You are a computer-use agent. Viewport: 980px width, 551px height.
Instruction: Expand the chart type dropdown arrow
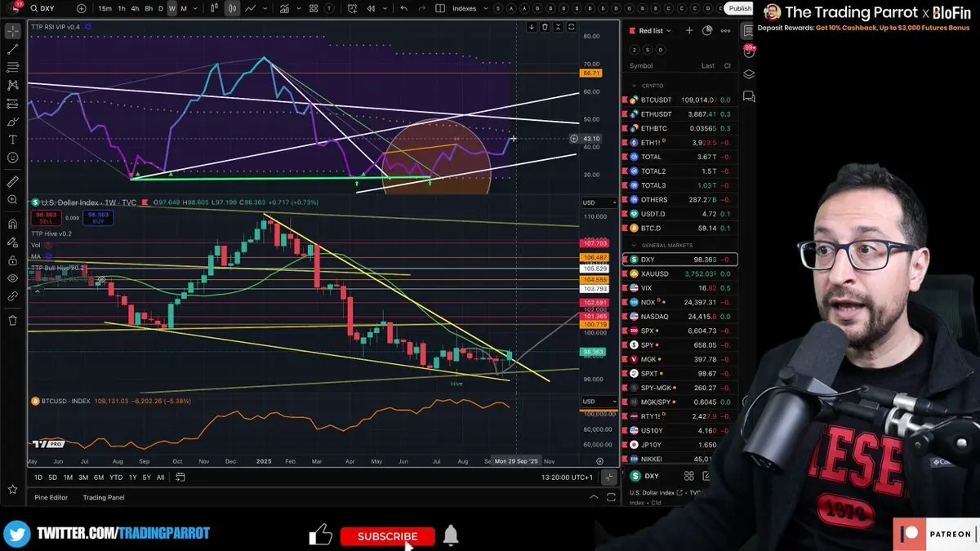266,8
